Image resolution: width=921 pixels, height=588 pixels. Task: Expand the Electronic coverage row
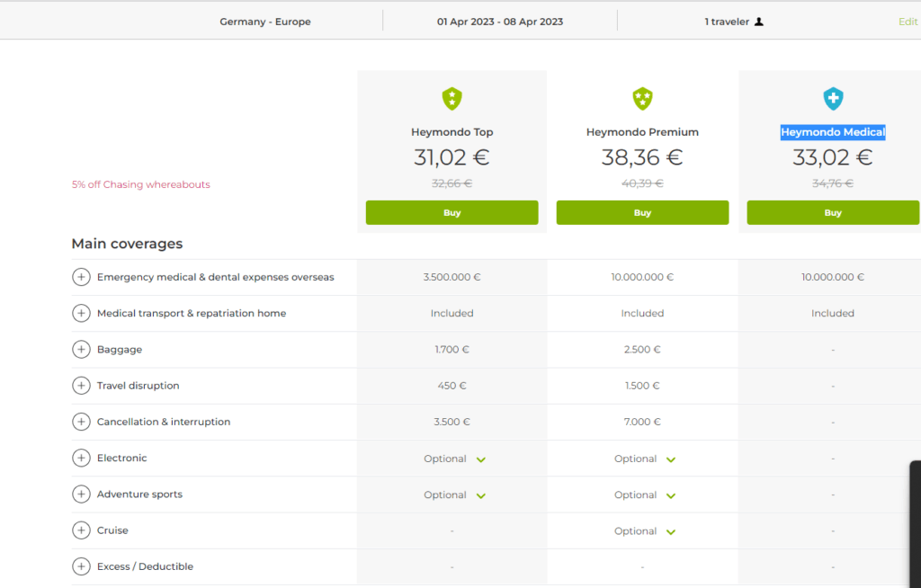[x=81, y=458]
